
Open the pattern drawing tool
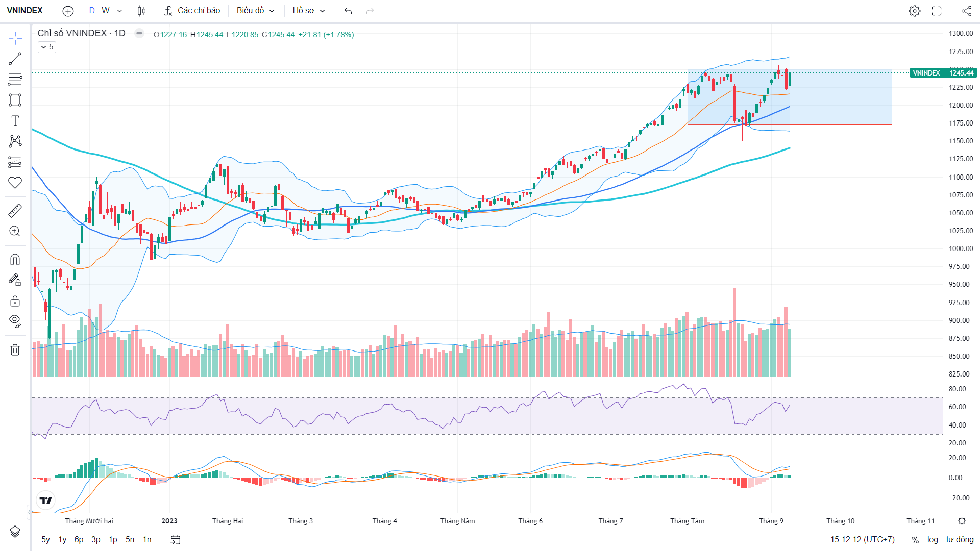point(15,141)
